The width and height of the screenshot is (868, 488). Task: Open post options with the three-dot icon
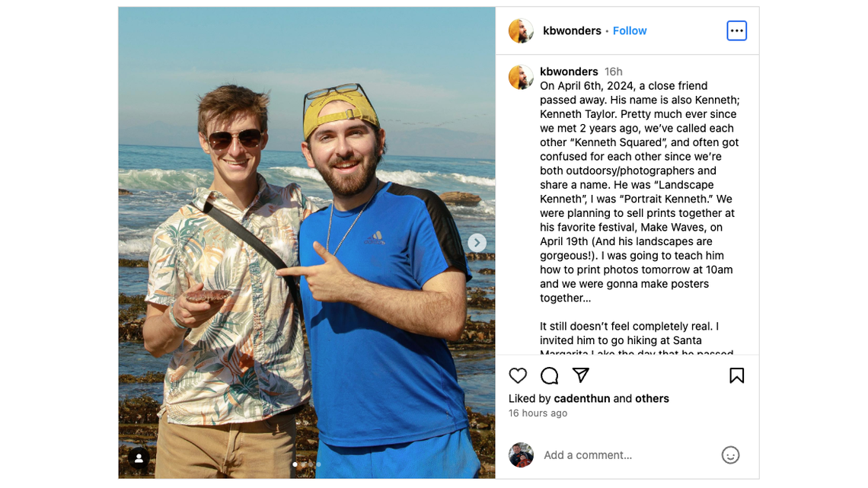(736, 30)
